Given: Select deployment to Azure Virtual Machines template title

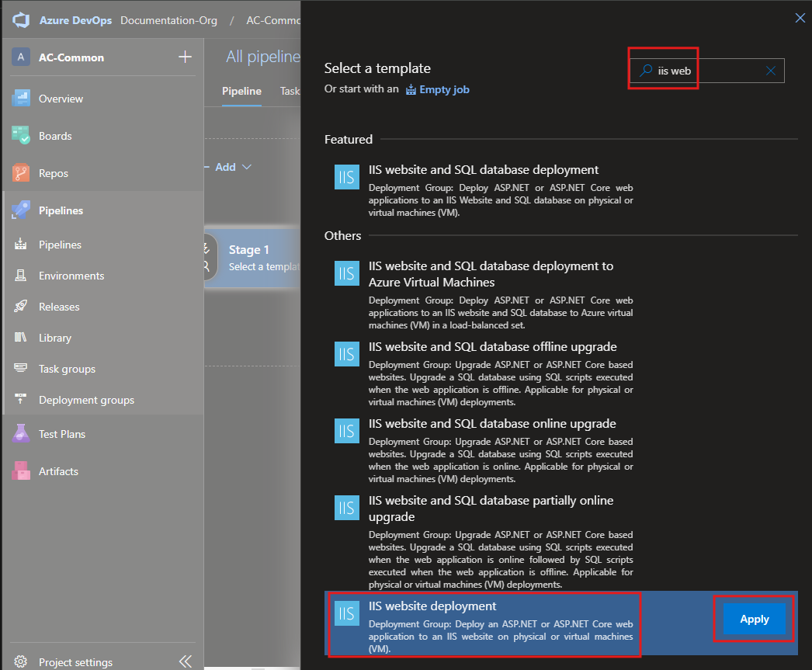Looking at the screenshot, I should pos(491,274).
